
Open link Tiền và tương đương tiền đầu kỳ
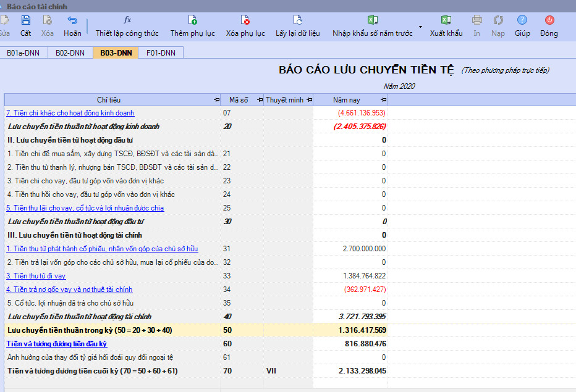coord(57,344)
